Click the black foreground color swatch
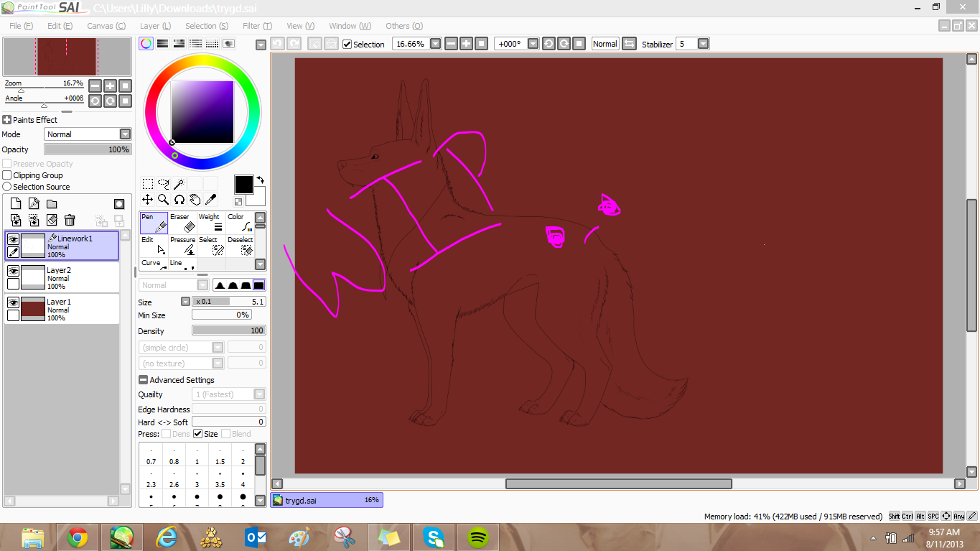 [243, 185]
